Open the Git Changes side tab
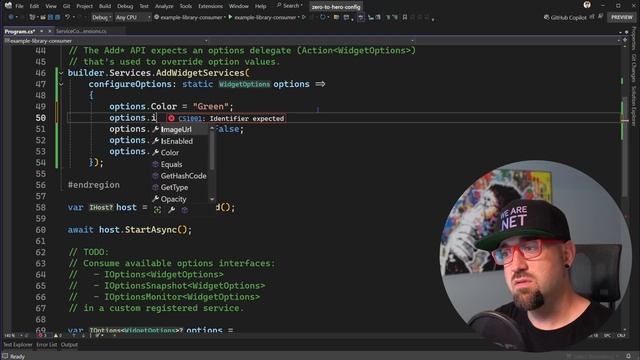The height and width of the screenshot is (360, 640). tap(634, 68)
